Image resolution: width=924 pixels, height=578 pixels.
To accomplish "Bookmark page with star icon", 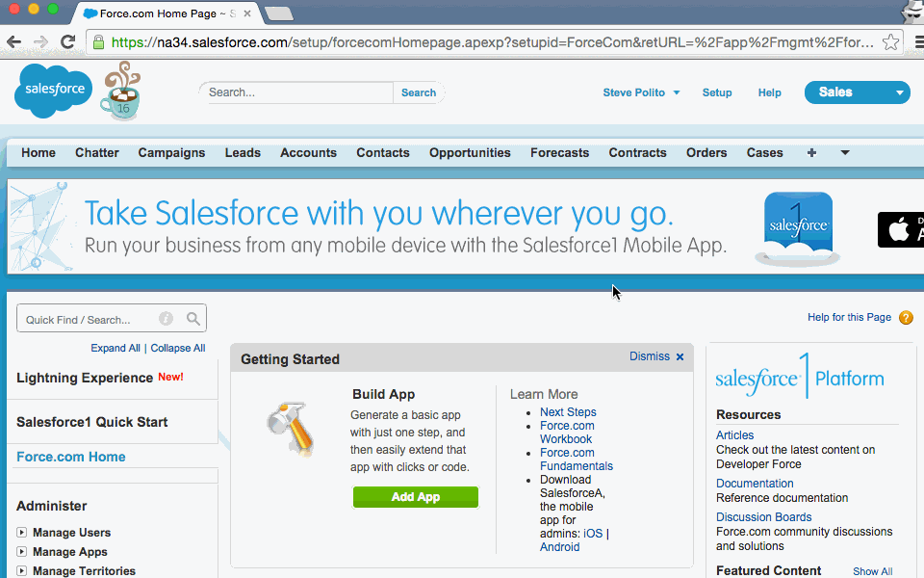I will coord(890,41).
